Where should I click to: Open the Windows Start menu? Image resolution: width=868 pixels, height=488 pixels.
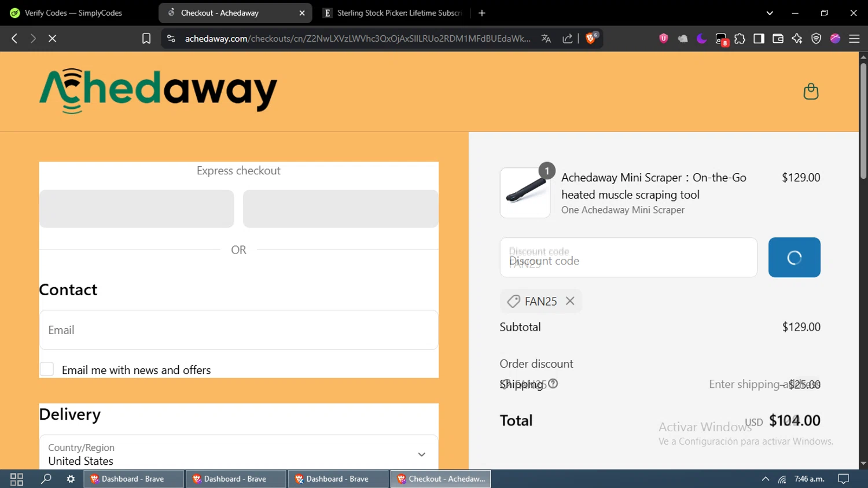pyautogui.click(x=17, y=479)
